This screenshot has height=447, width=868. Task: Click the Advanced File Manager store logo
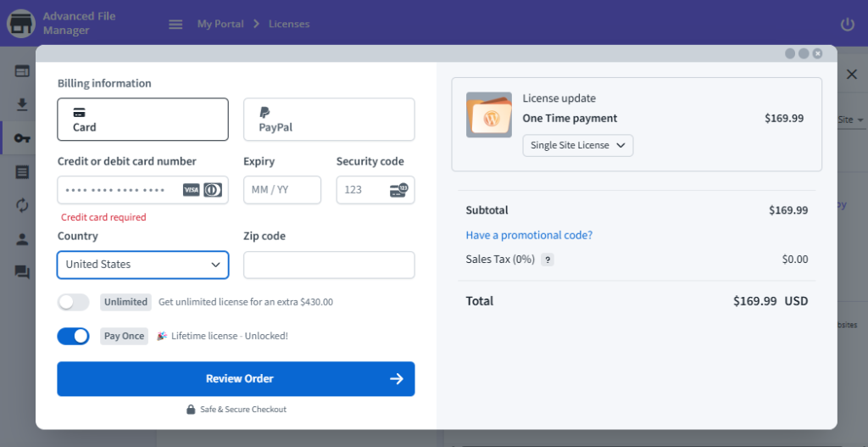click(x=21, y=23)
